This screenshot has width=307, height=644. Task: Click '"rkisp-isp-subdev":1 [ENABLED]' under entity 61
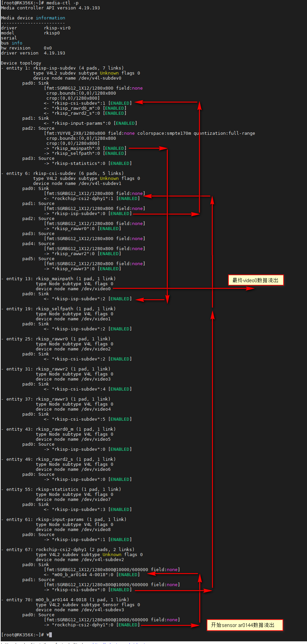92,539
